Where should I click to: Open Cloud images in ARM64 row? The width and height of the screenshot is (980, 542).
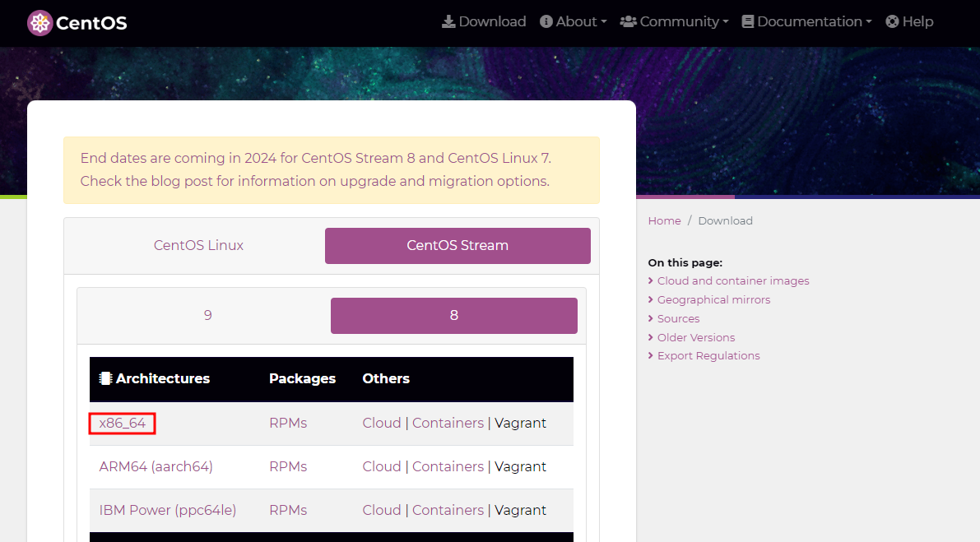[x=382, y=467]
